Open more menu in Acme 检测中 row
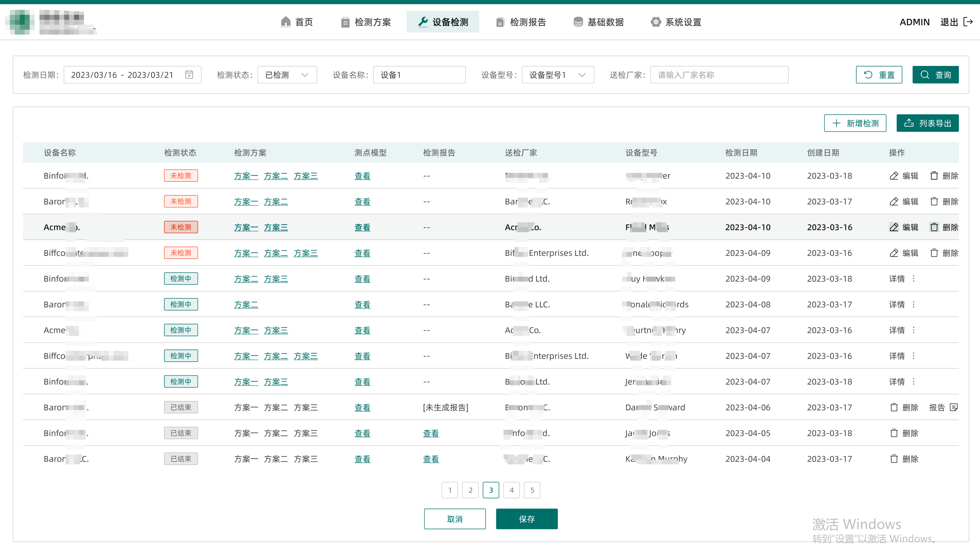This screenshot has height=551, width=980. 914,330
